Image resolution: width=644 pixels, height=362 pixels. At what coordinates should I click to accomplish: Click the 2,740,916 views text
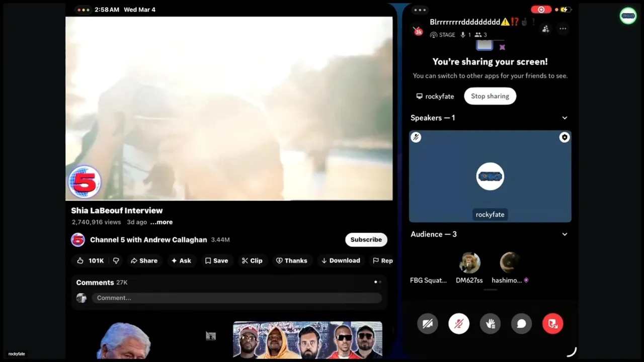coord(96,222)
